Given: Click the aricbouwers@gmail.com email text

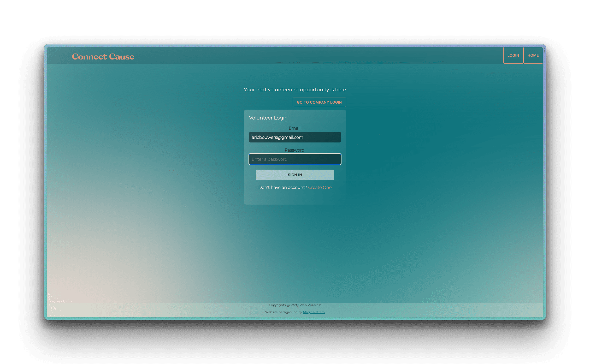Looking at the screenshot, I should pos(277,137).
